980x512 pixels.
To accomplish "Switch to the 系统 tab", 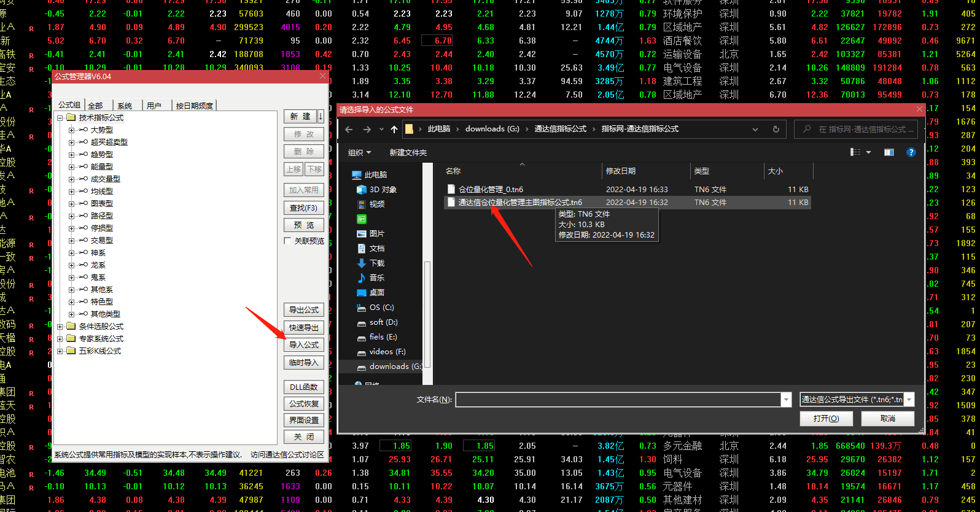I will (125, 106).
